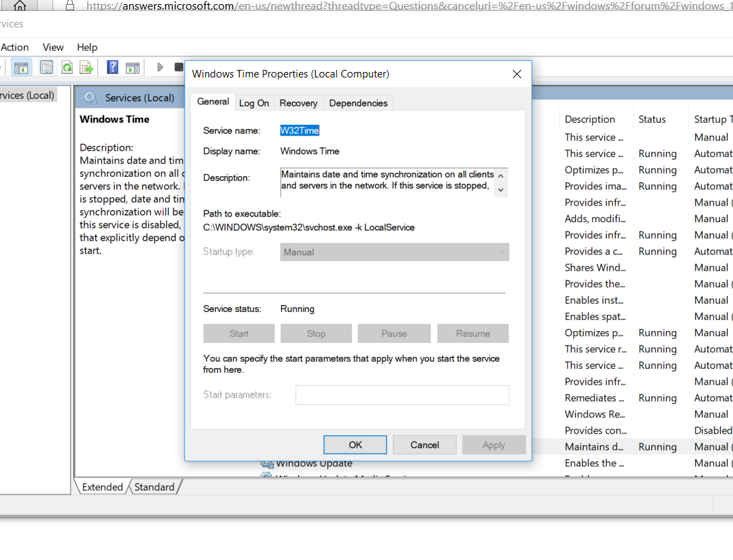
Task: Click the green Refresh toolbar icon
Action: pyautogui.click(x=67, y=67)
